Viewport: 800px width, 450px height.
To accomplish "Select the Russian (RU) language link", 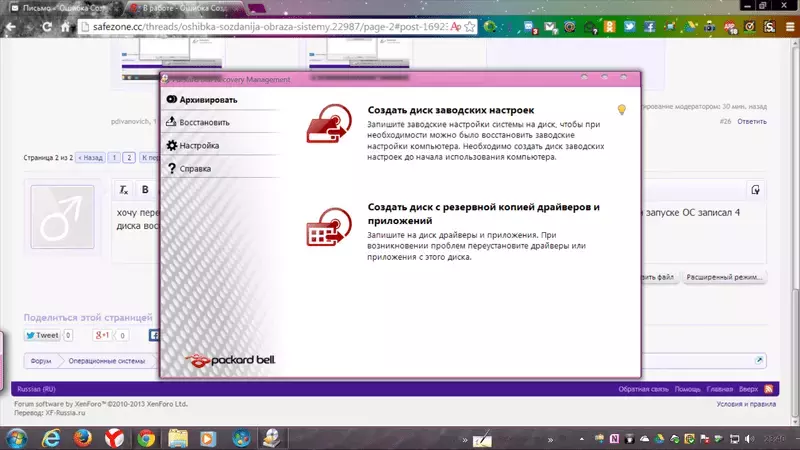I will click(36, 389).
